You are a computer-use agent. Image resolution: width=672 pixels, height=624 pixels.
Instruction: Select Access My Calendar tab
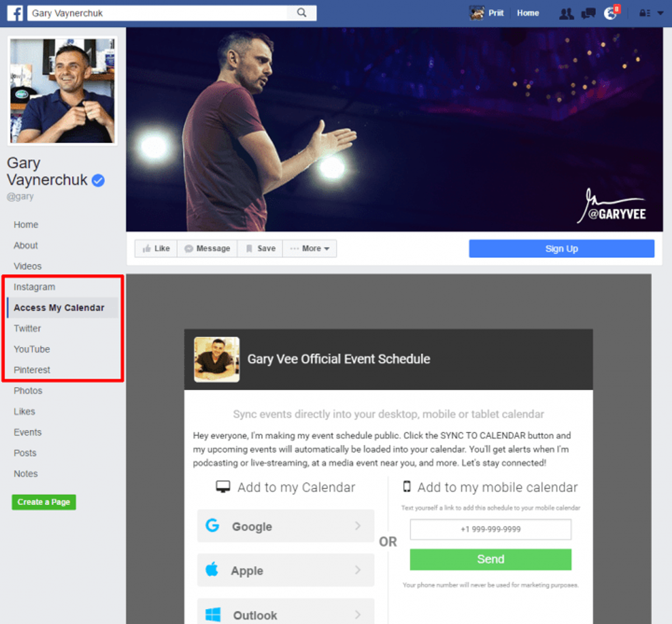[x=63, y=308]
